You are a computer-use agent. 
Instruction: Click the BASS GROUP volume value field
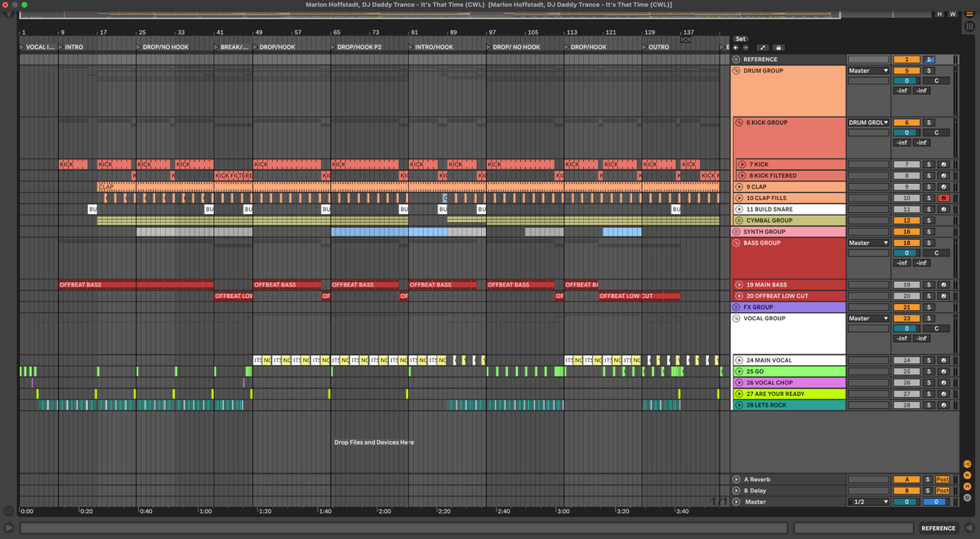[906, 253]
